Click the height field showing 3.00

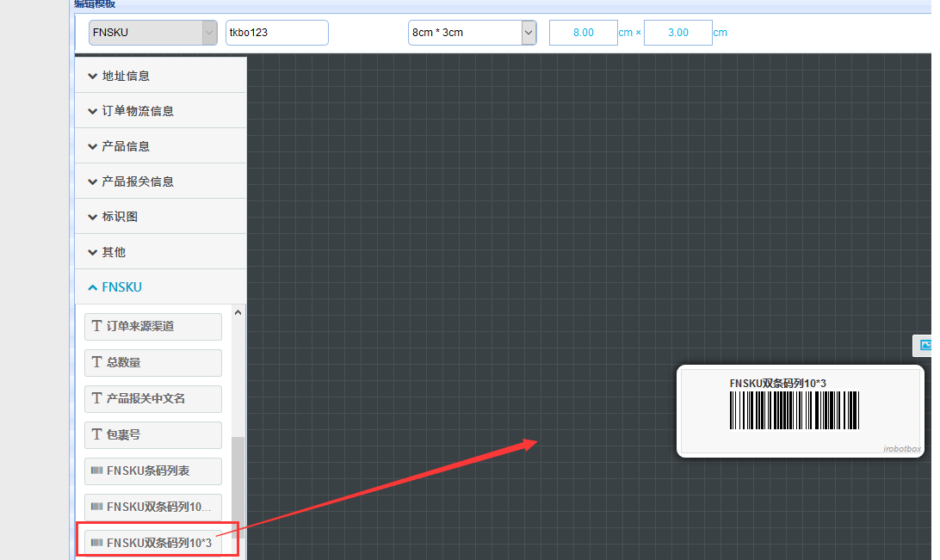(678, 33)
